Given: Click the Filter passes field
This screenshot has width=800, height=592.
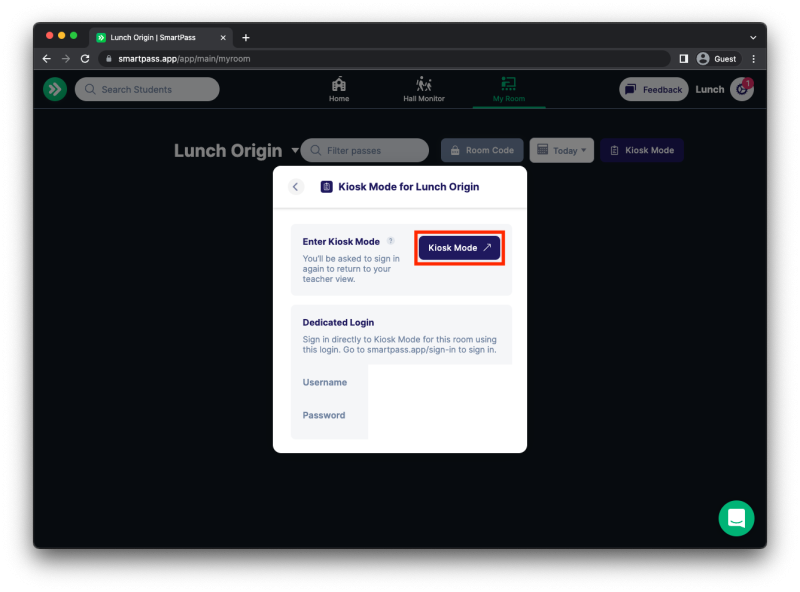Looking at the screenshot, I should (x=364, y=150).
